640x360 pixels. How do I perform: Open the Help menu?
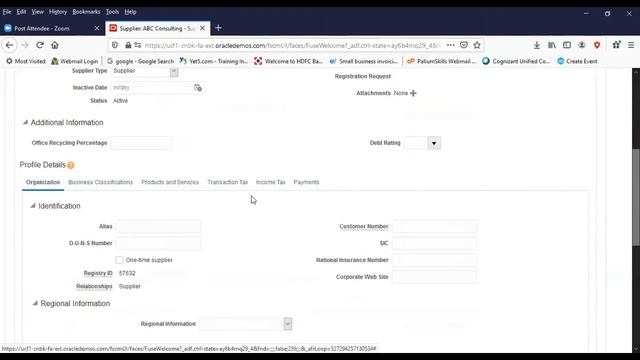click(x=130, y=12)
